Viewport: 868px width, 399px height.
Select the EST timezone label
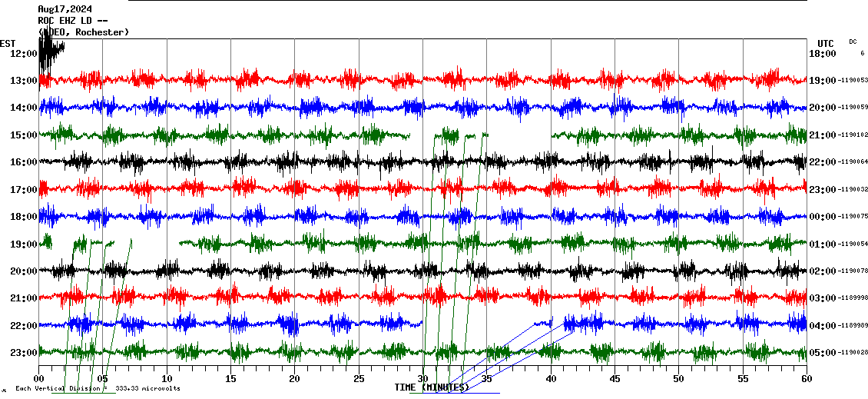click(8, 43)
